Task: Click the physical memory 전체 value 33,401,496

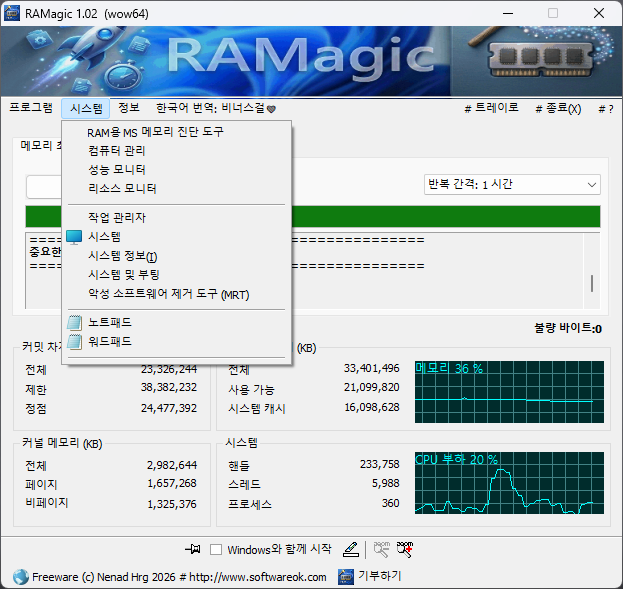Action: 371,368
